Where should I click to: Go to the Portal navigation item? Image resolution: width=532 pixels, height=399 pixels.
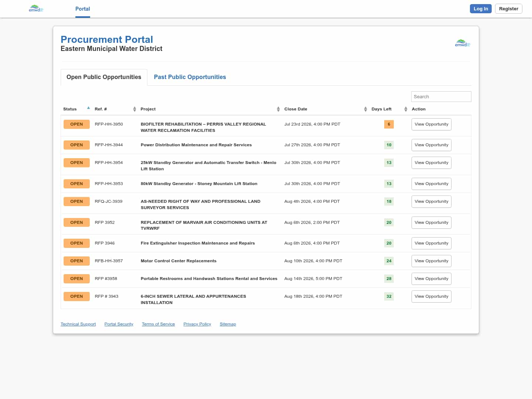pos(83,9)
